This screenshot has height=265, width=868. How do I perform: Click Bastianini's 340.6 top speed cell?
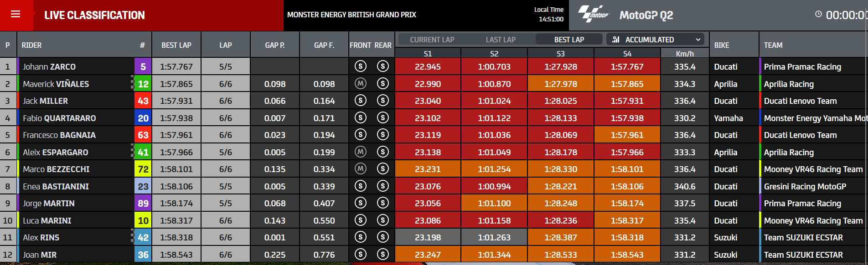pyautogui.click(x=685, y=186)
